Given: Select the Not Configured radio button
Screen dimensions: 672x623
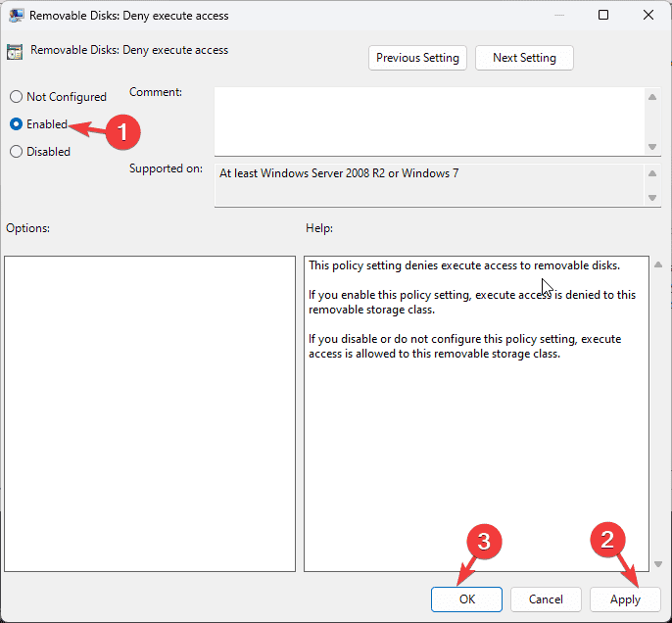Looking at the screenshot, I should pos(16,97).
